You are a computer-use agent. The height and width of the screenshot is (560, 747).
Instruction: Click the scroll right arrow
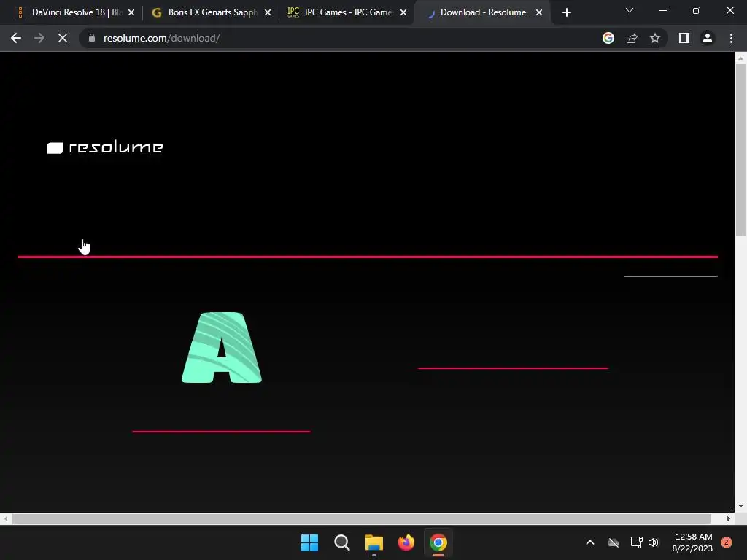[x=729, y=518]
